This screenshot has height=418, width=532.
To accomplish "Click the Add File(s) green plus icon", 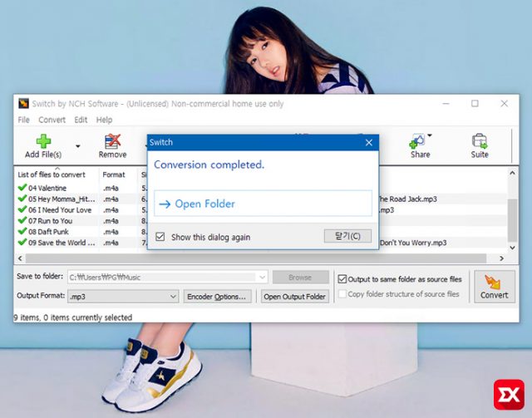I will [x=43, y=141].
